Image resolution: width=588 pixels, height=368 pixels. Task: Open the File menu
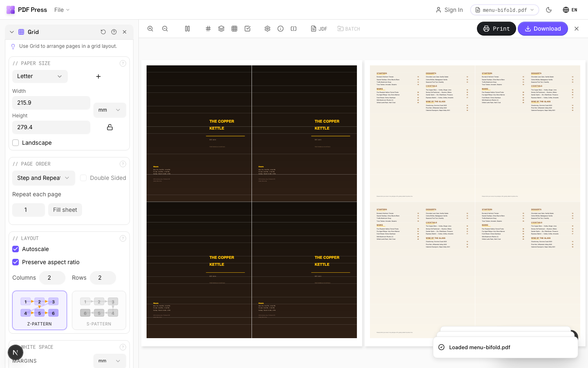(x=62, y=10)
